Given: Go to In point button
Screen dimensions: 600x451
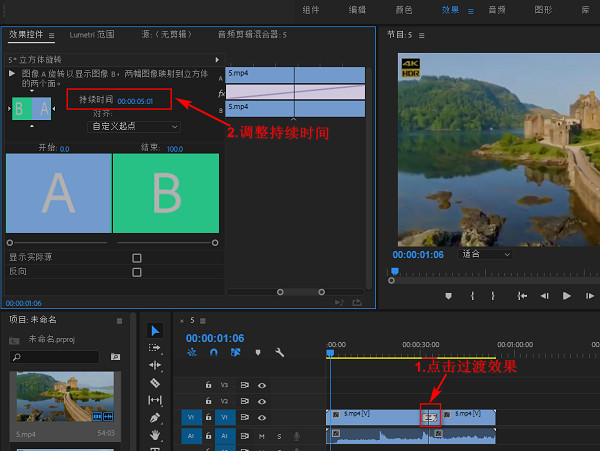Looking at the screenshot, I should 522,296.
